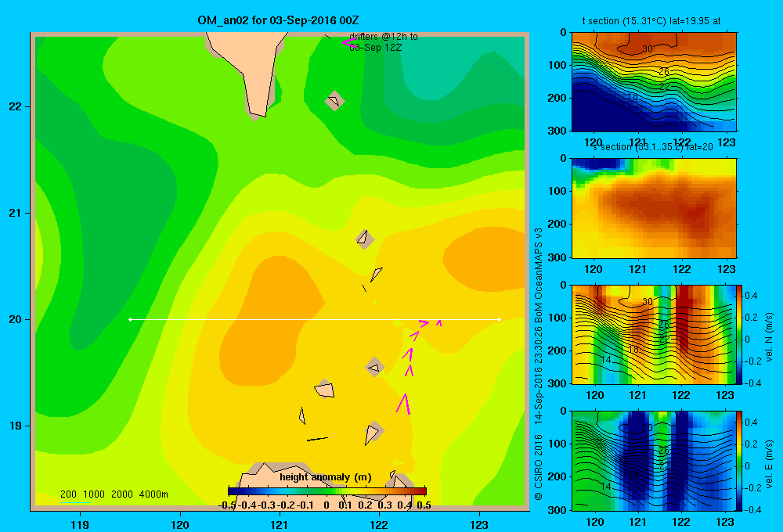Click the eastward velocity section panel

click(654, 461)
